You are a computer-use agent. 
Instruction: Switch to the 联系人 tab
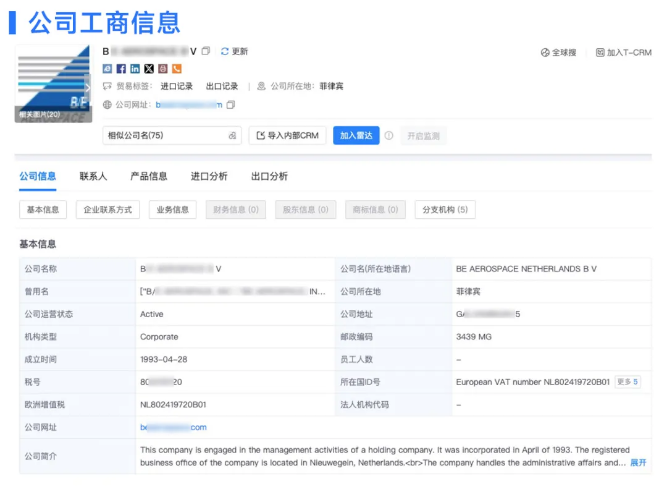coord(93,176)
